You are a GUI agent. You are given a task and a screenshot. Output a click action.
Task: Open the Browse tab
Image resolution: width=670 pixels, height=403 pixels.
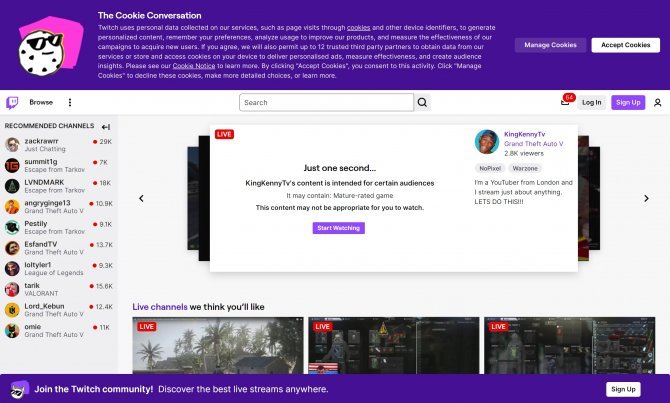(41, 102)
